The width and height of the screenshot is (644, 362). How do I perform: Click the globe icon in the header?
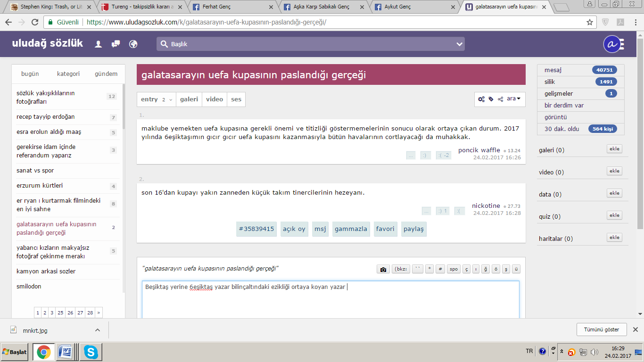coord(133,44)
